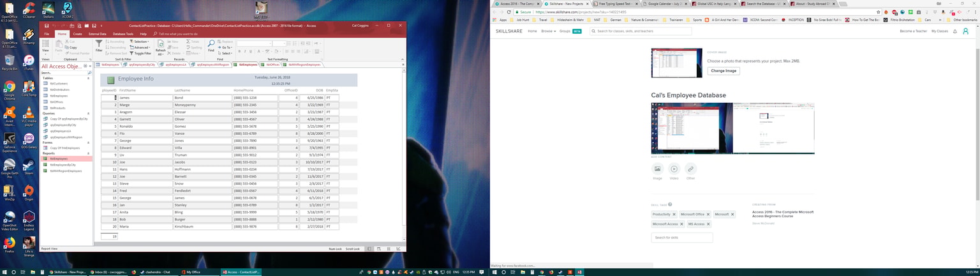Click the add Image content icon

pyautogui.click(x=658, y=169)
